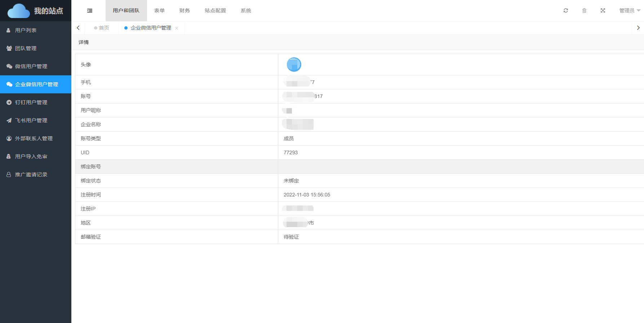644x323 pixels.
Task: Open the 站点配置 top menu
Action: tap(215, 11)
